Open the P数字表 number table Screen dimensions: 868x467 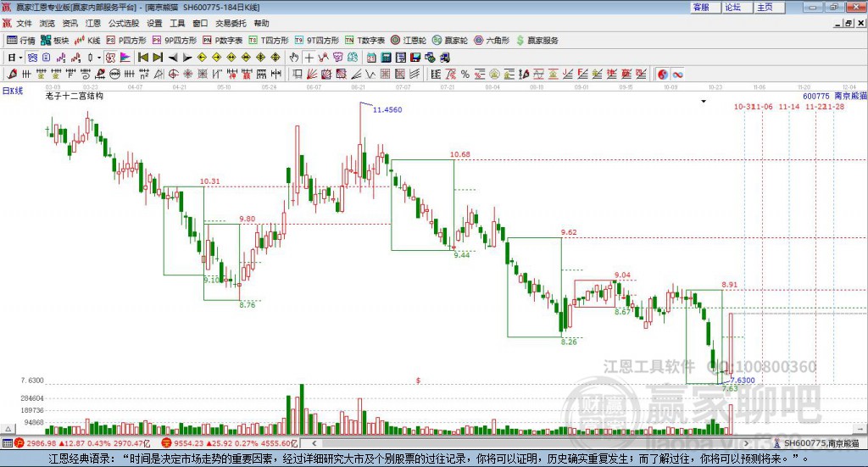tap(223, 41)
